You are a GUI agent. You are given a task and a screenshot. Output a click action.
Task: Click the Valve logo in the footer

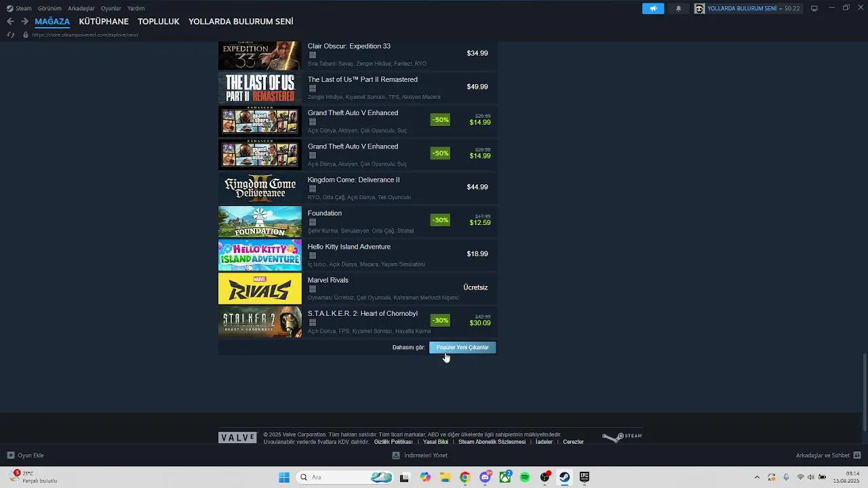pos(238,437)
